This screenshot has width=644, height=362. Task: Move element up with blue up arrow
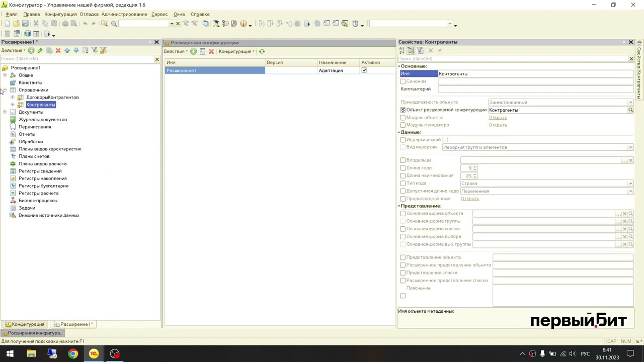point(67,50)
